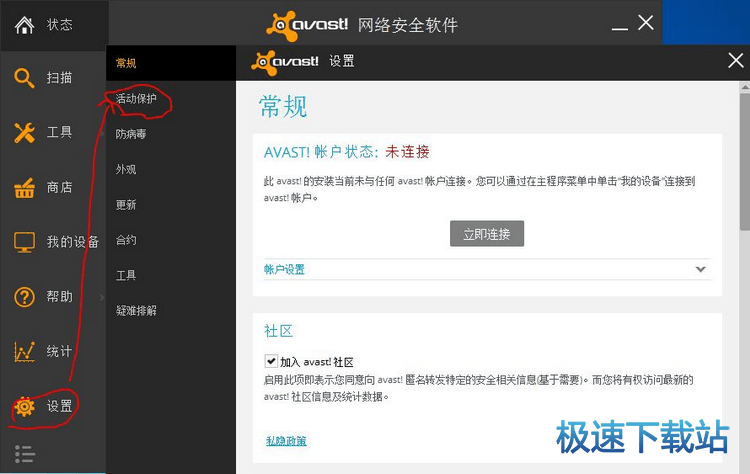Click the 立即连接 button
The height and width of the screenshot is (474, 750).
pos(487,234)
